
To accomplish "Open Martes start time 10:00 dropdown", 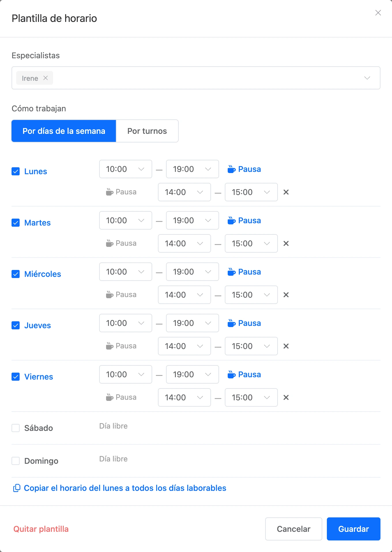I will (126, 220).
